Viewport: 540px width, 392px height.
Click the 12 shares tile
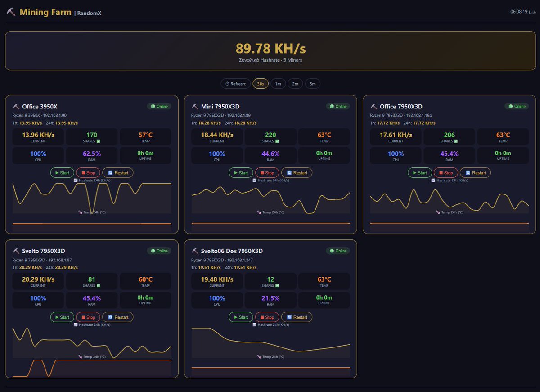coord(271,281)
